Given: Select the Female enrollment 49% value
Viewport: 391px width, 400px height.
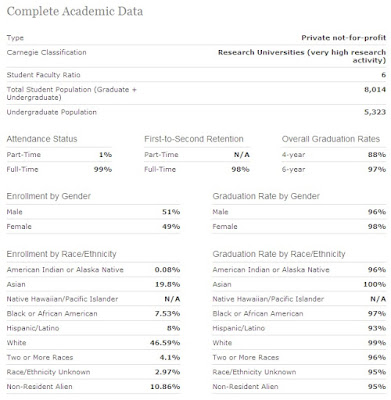Looking at the screenshot, I should pyautogui.click(x=171, y=227).
